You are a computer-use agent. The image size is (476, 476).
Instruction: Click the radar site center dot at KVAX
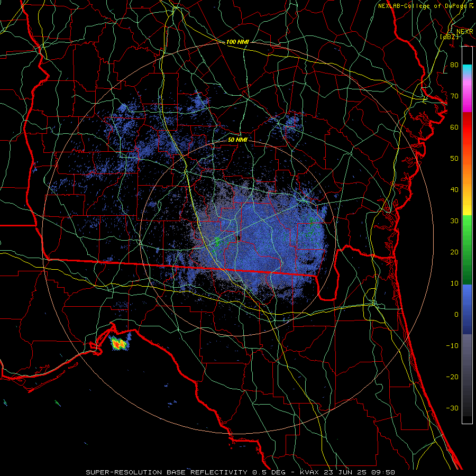pos(239,237)
